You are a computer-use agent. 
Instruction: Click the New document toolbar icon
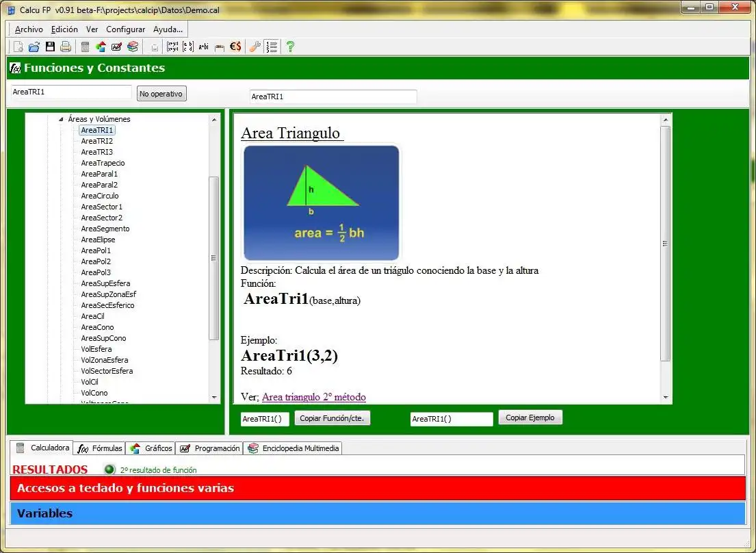[x=18, y=47]
